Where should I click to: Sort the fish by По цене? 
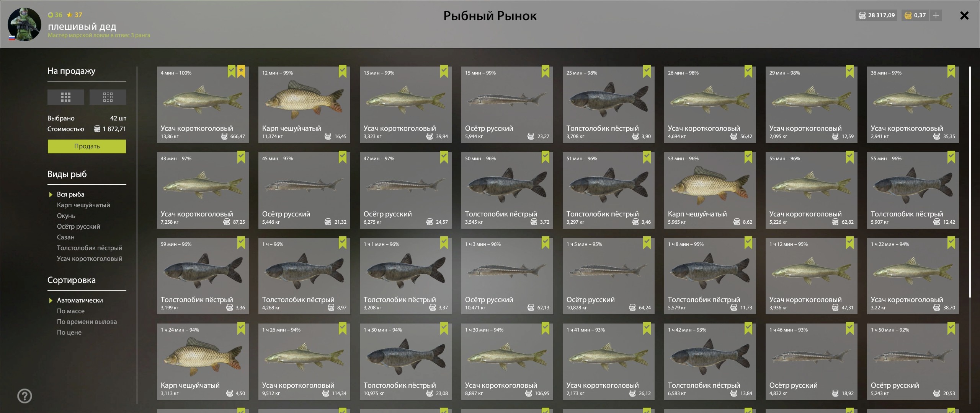(69, 332)
